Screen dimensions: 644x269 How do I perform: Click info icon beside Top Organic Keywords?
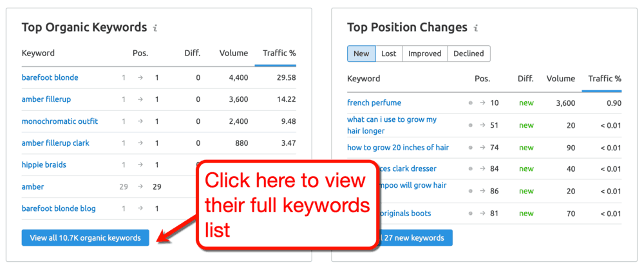click(x=155, y=28)
